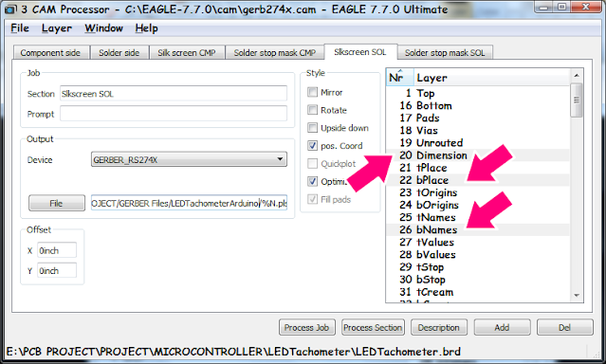Click the layer list scrollbar thumb
Viewport: 606px width, 364px height.
tap(577, 100)
